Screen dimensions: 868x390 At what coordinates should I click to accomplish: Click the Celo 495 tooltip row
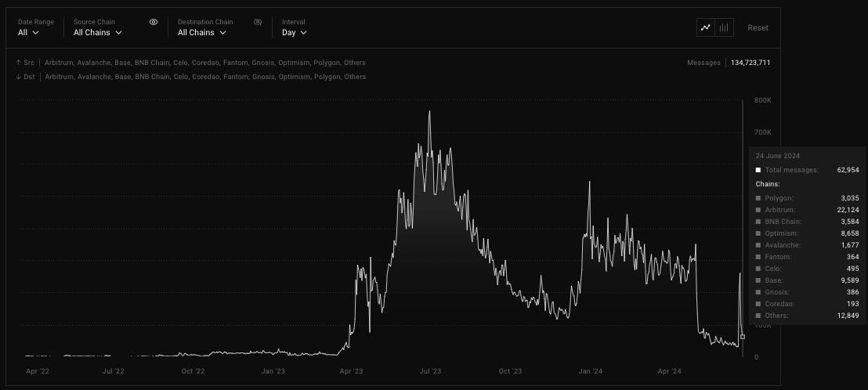coord(807,269)
